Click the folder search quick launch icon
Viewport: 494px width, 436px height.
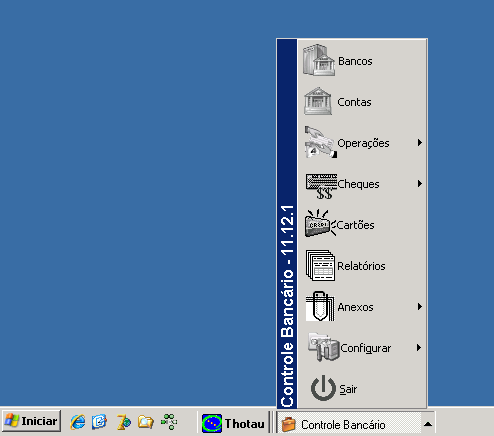[146, 422]
